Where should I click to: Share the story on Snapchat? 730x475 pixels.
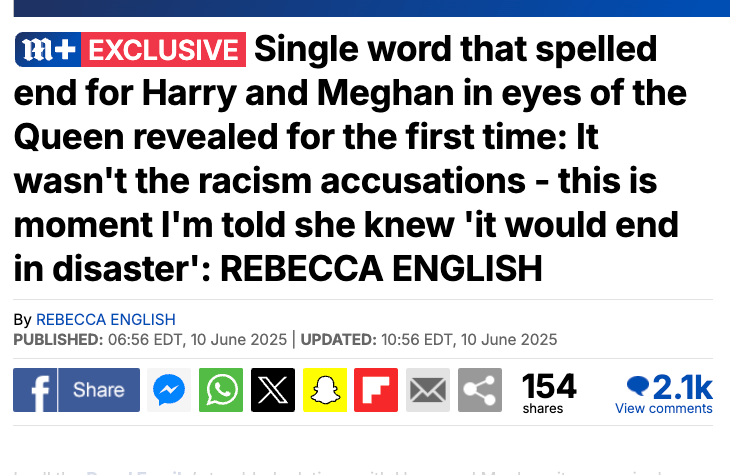[x=324, y=390]
